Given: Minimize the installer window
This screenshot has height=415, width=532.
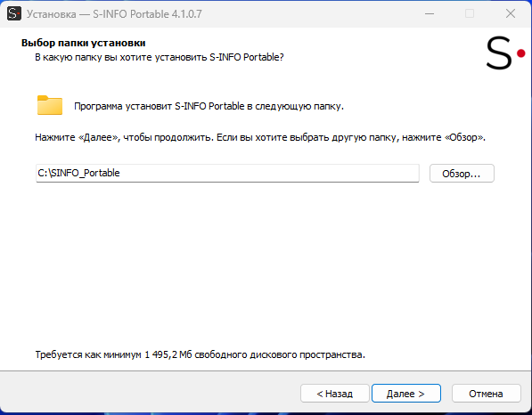Looking at the screenshot, I should click(430, 14).
